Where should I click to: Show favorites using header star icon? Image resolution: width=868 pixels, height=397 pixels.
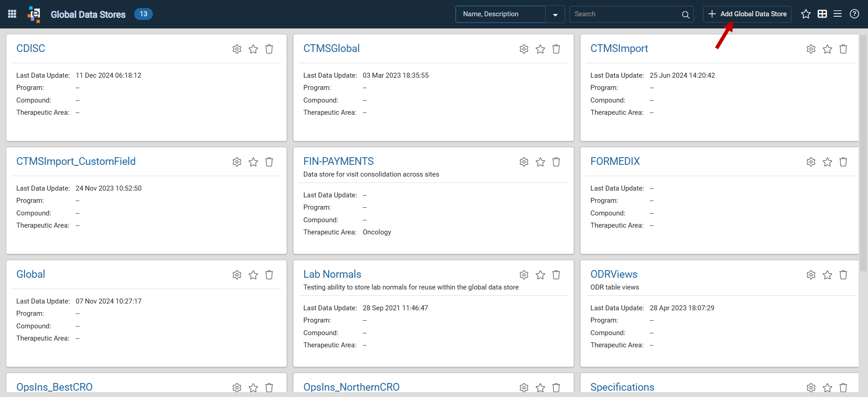tap(806, 14)
